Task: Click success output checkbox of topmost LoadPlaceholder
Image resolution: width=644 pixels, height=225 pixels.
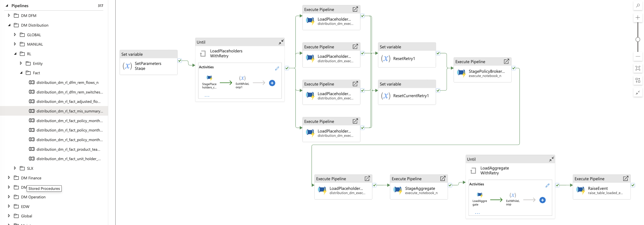Action: point(363,16)
